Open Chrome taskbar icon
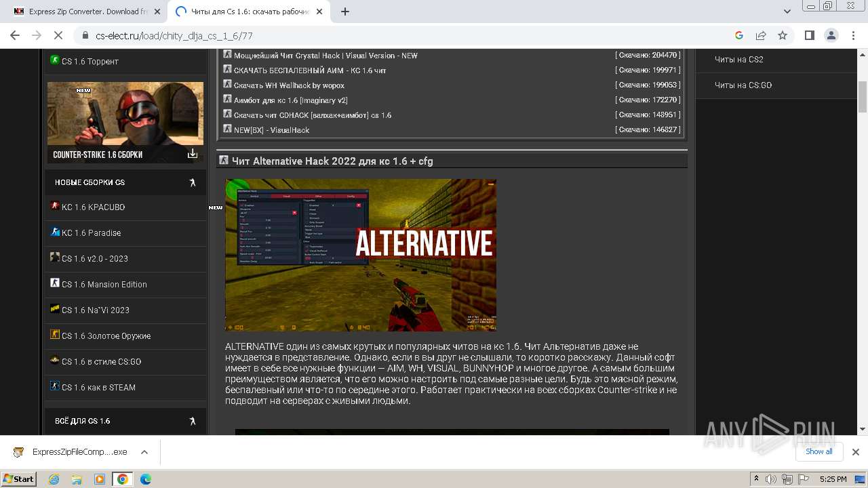 tap(123, 479)
